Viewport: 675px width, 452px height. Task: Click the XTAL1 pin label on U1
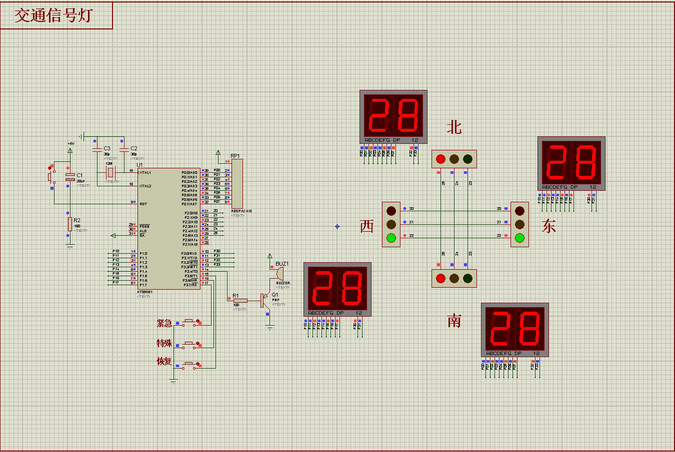coord(145,172)
